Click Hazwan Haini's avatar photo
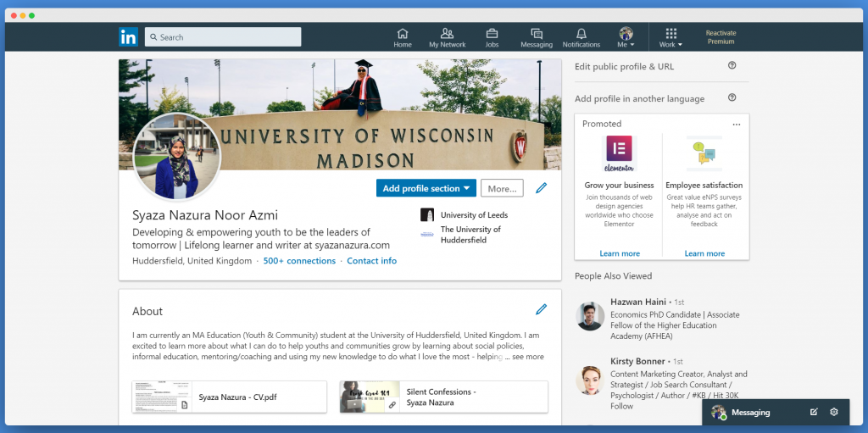The image size is (868, 433). tap(590, 316)
